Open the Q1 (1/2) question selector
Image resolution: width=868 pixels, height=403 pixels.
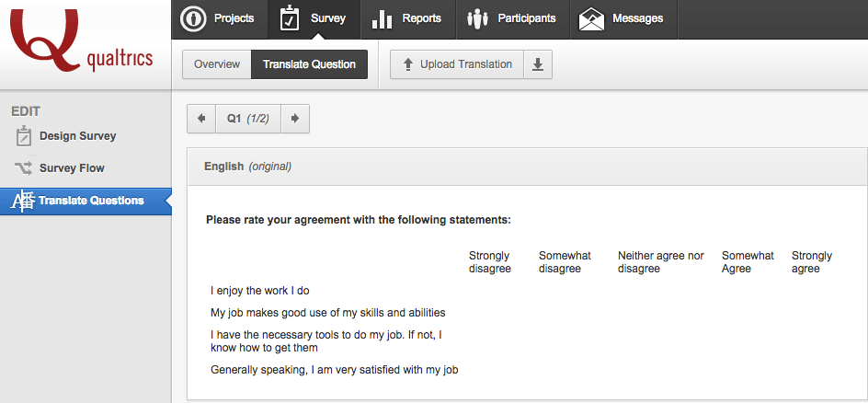pyautogui.click(x=248, y=119)
